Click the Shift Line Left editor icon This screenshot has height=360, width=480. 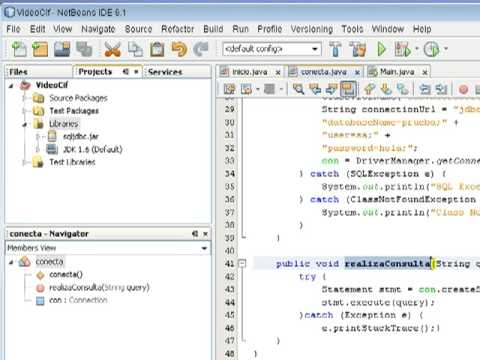click(x=424, y=89)
